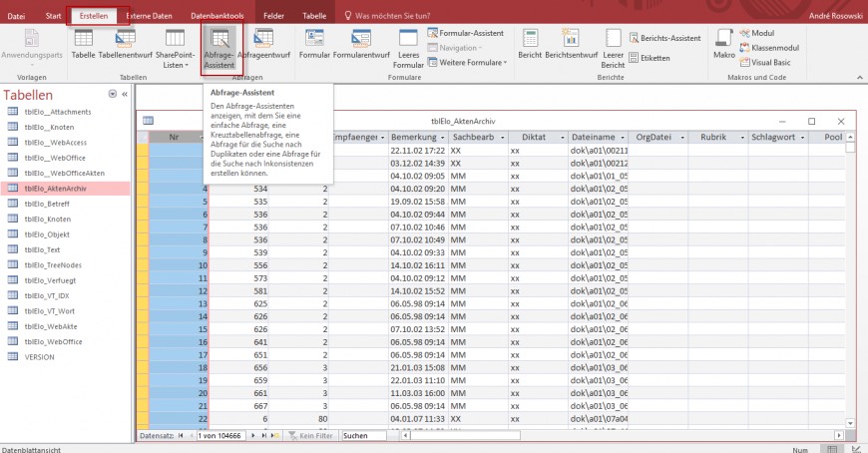Expand Weitere Formulare options
This screenshot has width=868, height=453.
(467, 63)
